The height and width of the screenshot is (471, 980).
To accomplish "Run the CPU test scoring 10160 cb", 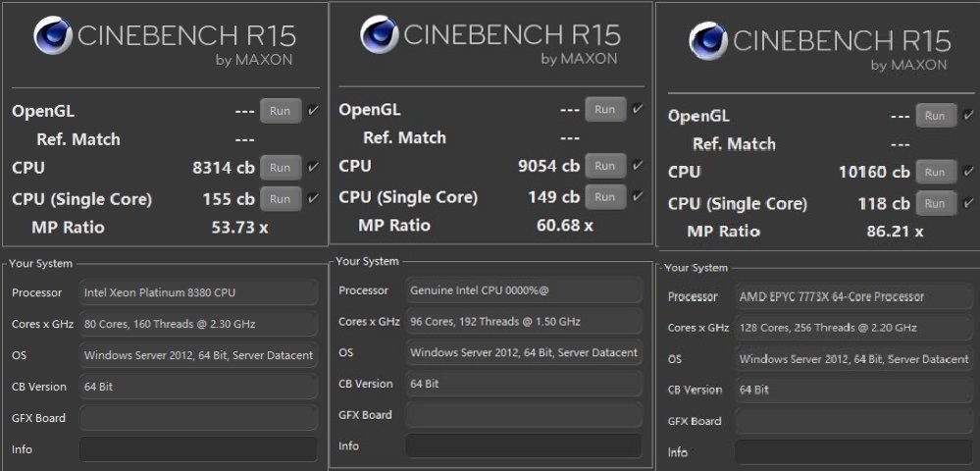I will (x=934, y=173).
